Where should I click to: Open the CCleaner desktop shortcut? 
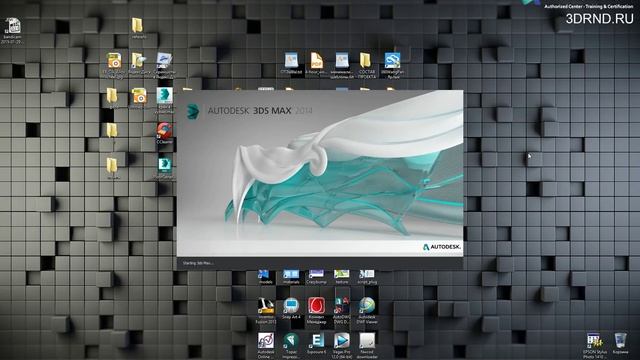coord(164,133)
